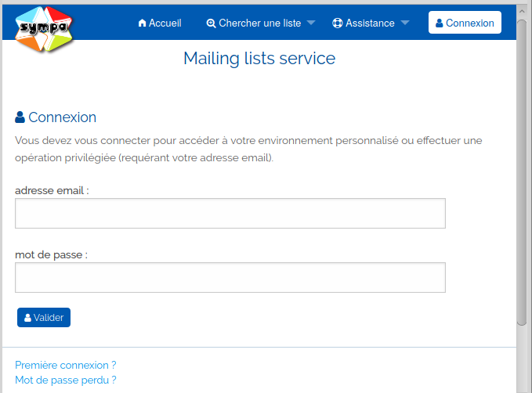The height and width of the screenshot is (393, 532).
Task: Click the Sympa star logo
Action: (45, 29)
